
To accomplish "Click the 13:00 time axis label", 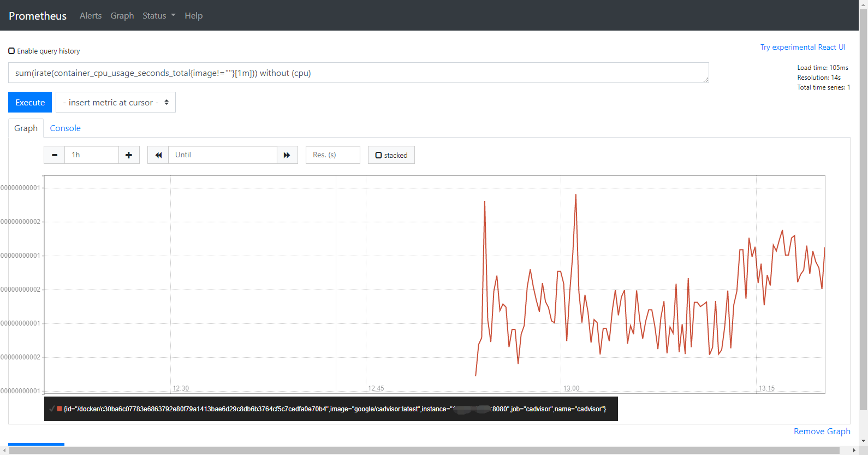I will [x=571, y=388].
